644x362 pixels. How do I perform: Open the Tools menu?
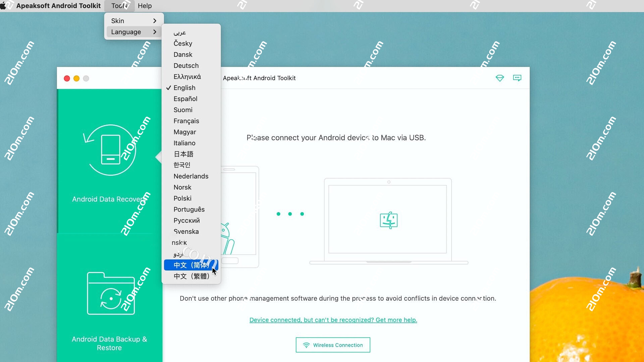119,5
